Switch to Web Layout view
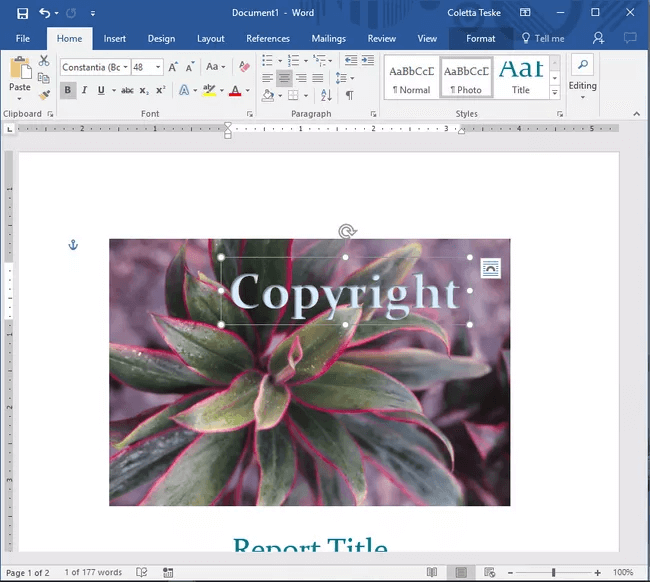Screen dimensions: 650x582 489,572
